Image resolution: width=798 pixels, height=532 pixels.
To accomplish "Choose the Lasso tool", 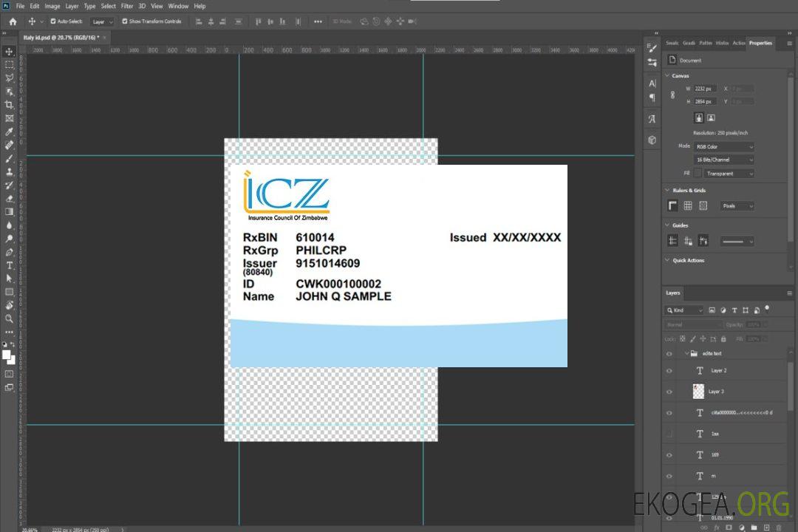I will coord(10,78).
